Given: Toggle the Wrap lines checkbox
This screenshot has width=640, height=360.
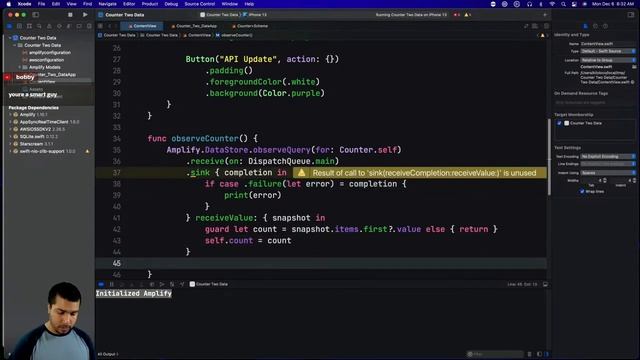Looking at the screenshot, I should pyautogui.click(x=582, y=191).
